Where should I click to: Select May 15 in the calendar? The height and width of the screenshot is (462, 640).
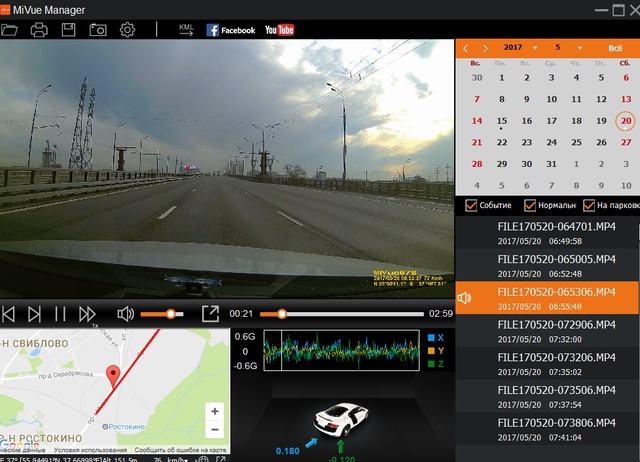(x=502, y=121)
